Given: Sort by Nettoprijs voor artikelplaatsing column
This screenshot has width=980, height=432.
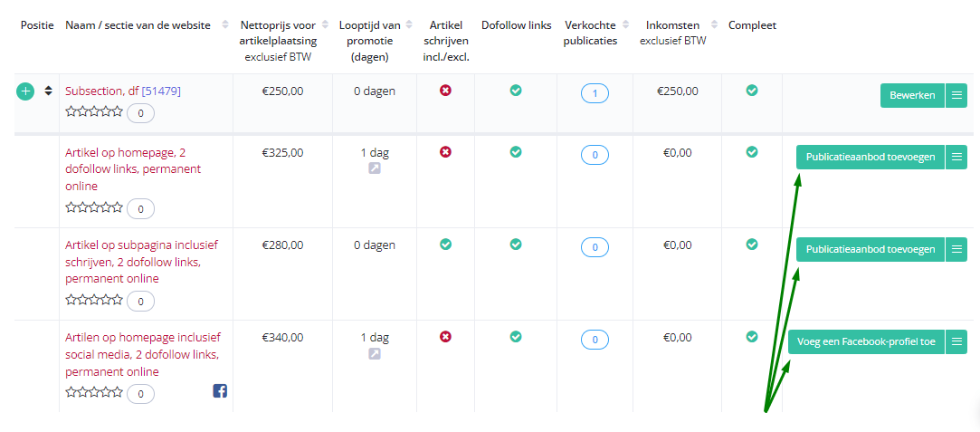Looking at the screenshot, I should (x=325, y=25).
